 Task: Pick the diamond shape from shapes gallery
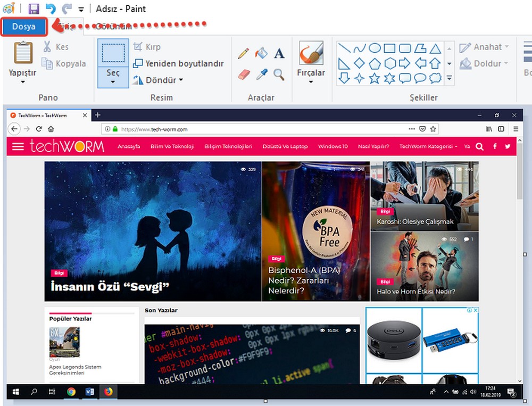pyautogui.click(x=360, y=63)
